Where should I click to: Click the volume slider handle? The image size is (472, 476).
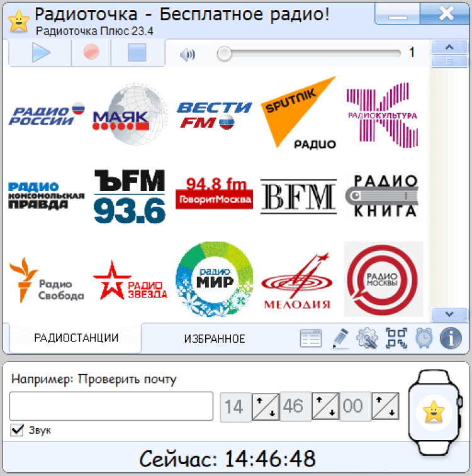point(224,53)
